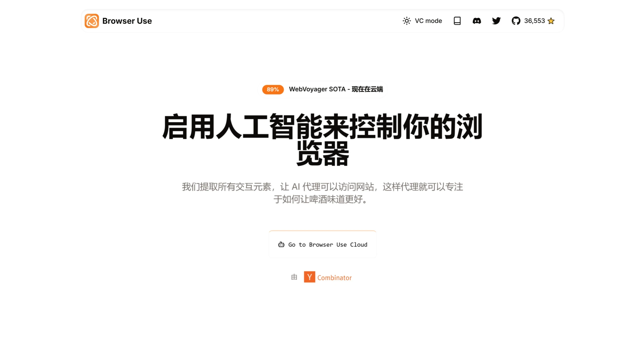Screen dimensions: 644x356
Task: Select Browser Use from nav menu
Action: click(x=118, y=21)
